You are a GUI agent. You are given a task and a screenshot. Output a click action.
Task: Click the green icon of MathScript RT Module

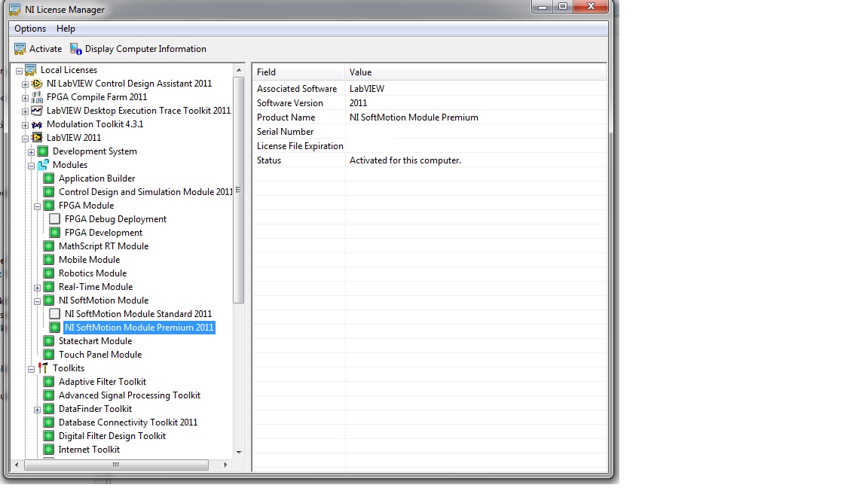[x=49, y=246]
